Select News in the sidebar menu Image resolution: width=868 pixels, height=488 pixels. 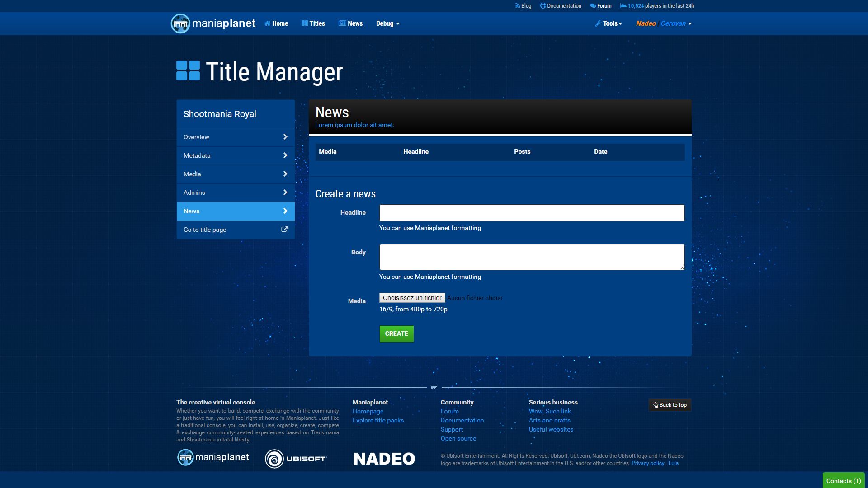tap(236, 211)
